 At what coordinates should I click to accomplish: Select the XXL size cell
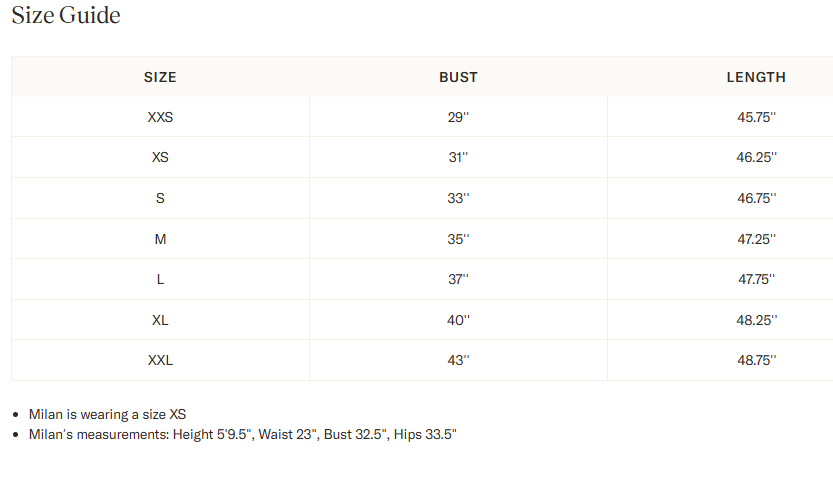(x=160, y=360)
